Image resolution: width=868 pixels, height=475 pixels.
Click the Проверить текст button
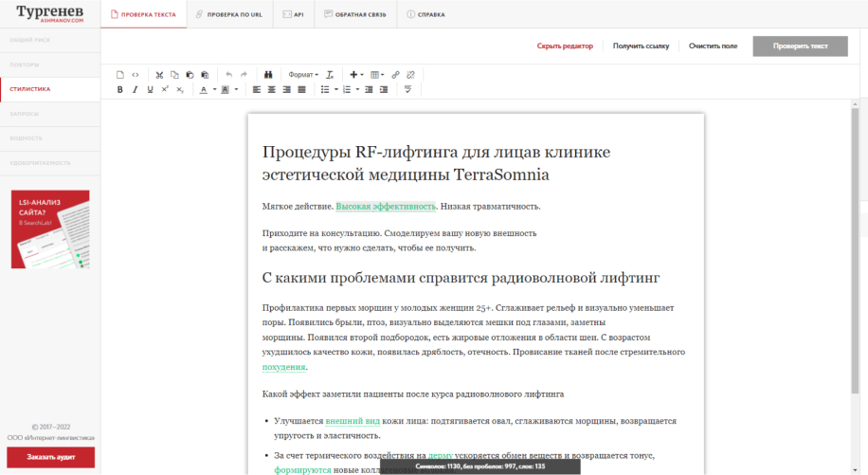coord(800,46)
